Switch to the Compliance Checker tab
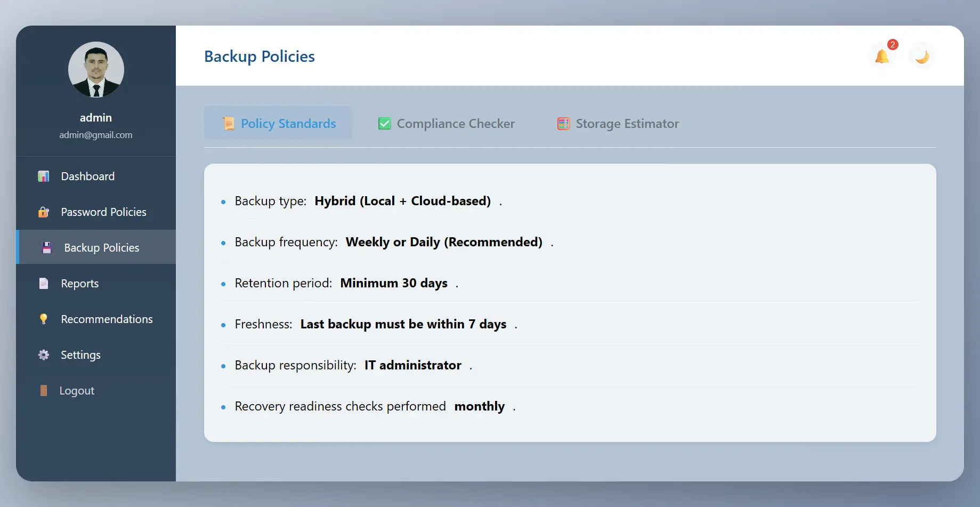The height and width of the screenshot is (507, 980). [x=447, y=124]
